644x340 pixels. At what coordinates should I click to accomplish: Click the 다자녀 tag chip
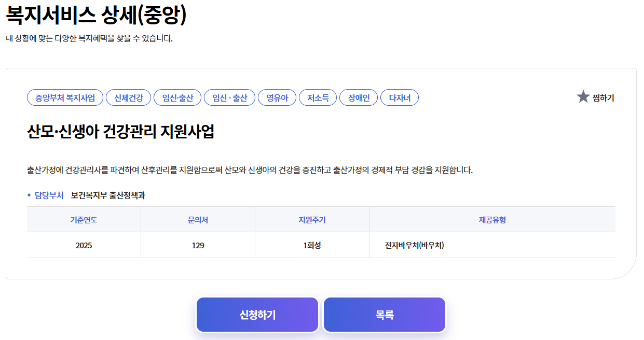point(399,97)
